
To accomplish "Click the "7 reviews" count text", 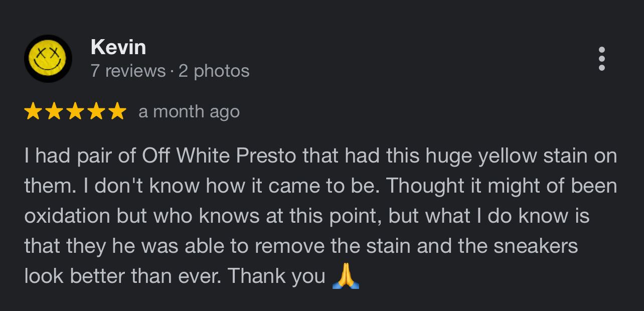I will (x=128, y=71).
